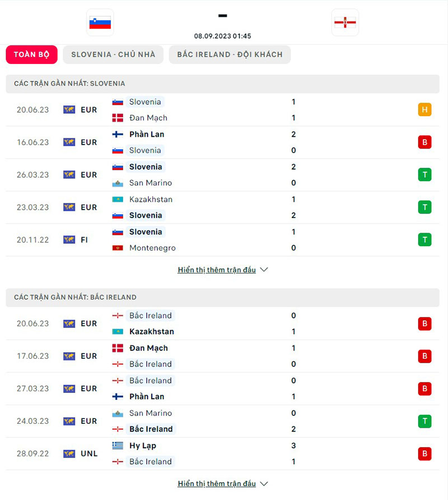Click the Slovenia flag at the top
Screen dimensions: 448x500
click(x=100, y=22)
